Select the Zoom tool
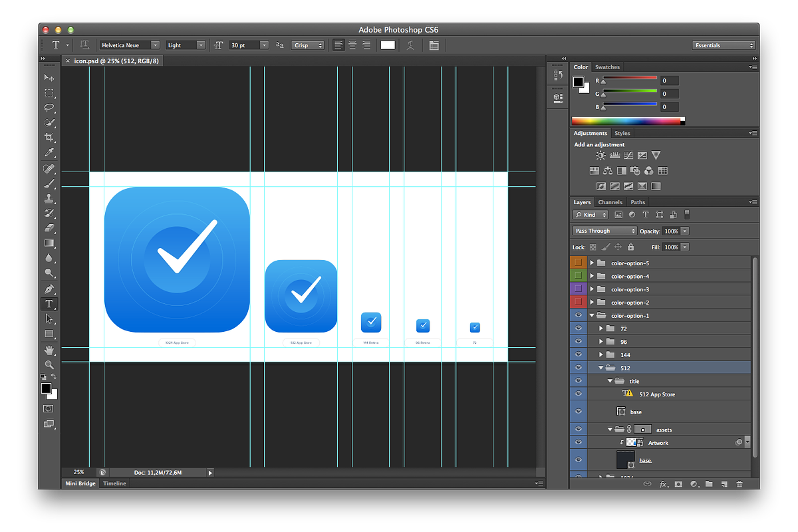798x532 pixels. (x=49, y=365)
